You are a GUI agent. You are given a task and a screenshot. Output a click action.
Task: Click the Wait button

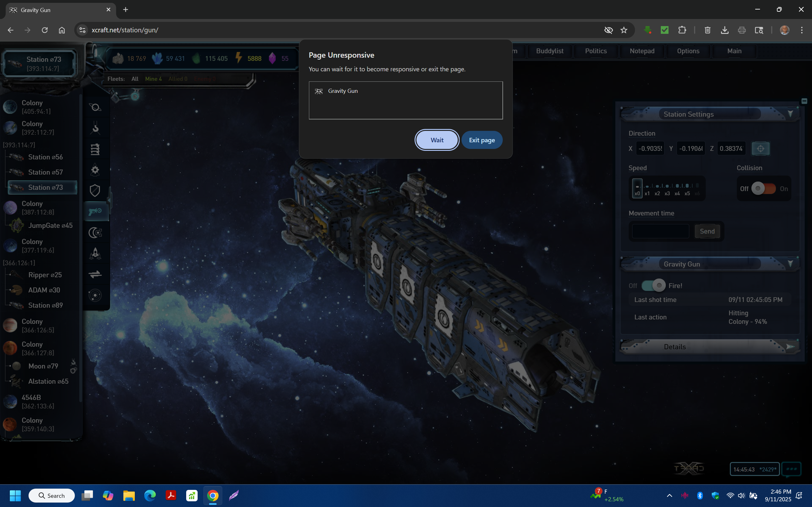pyautogui.click(x=437, y=140)
